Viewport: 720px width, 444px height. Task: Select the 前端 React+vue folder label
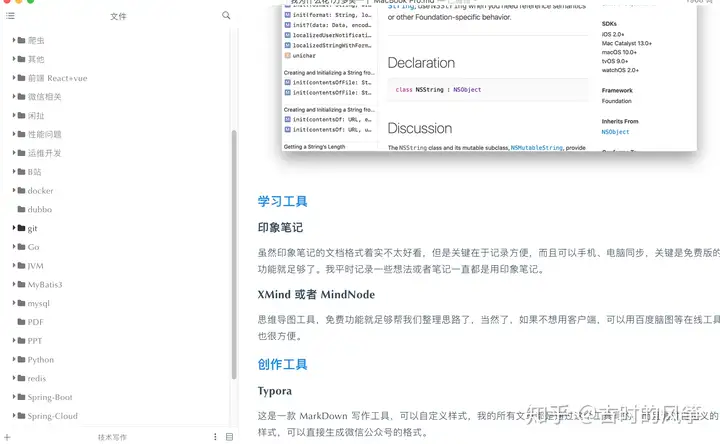(57, 78)
